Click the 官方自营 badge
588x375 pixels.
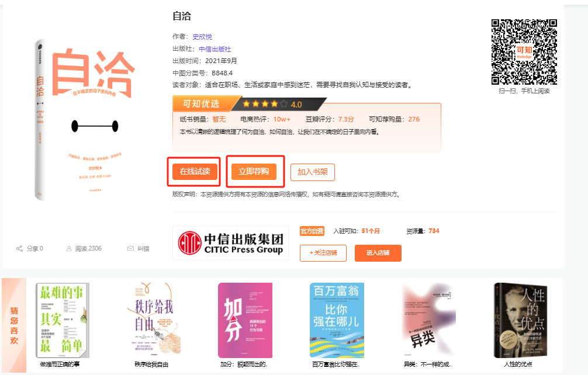click(x=312, y=231)
